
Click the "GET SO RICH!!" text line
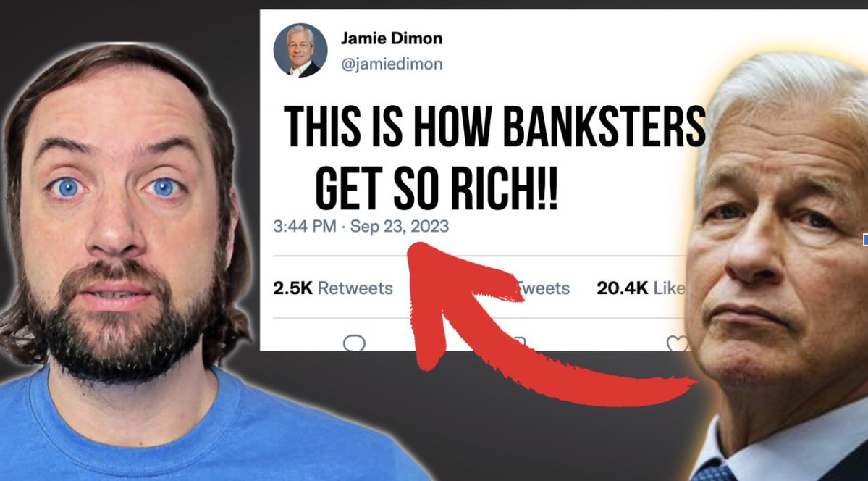coord(437,189)
